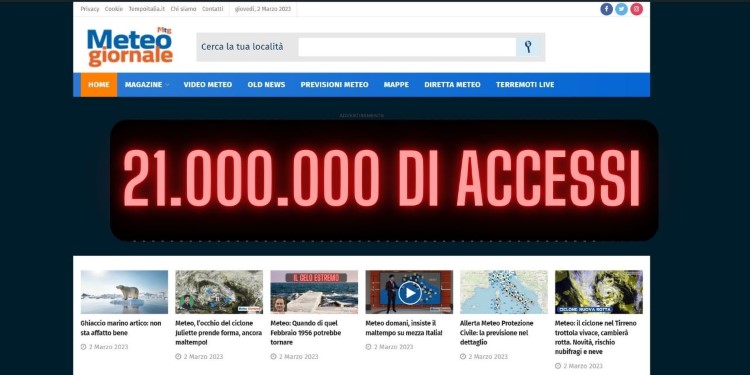The height and width of the screenshot is (375, 750).
Task: Open the cyclone satellite image thumbnail
Action: [x=599, y=292]
